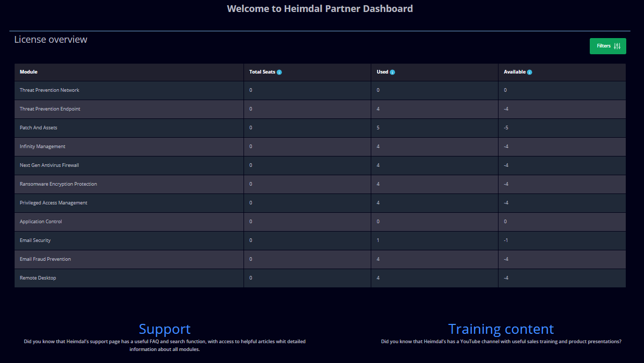Image resolution: width=644 pixels, height=363 pixels.
Task: Click Total Seats value for Remote Desktop
Action: pos(251,278)
